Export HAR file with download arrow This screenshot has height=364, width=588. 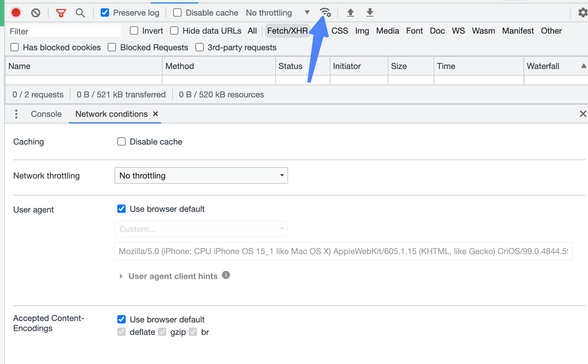[x=370, y=13]
